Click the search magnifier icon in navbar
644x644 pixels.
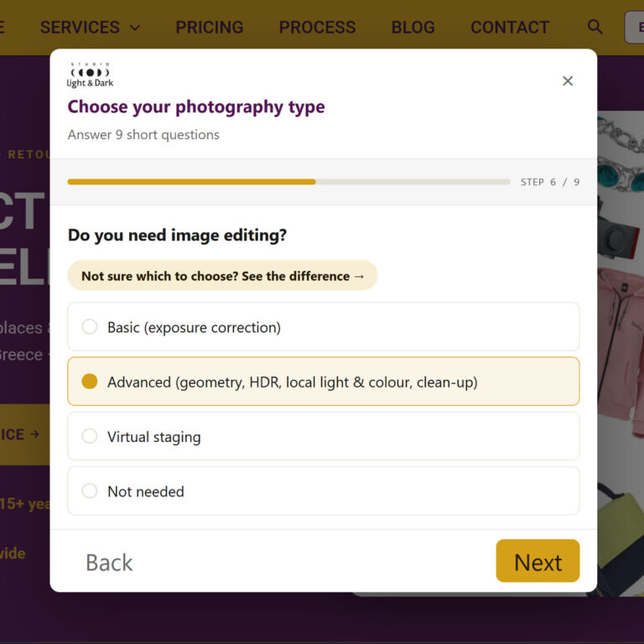click(x=595, y=27)
